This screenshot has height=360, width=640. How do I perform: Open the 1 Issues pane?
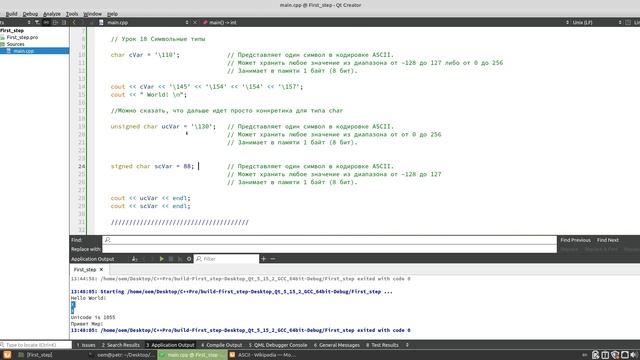[86, 345]
